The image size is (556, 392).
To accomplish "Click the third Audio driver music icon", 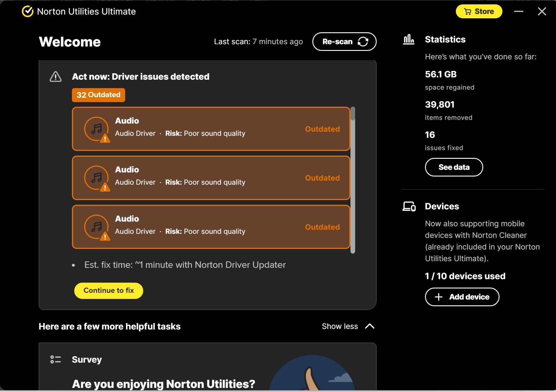I will [96, 227].
